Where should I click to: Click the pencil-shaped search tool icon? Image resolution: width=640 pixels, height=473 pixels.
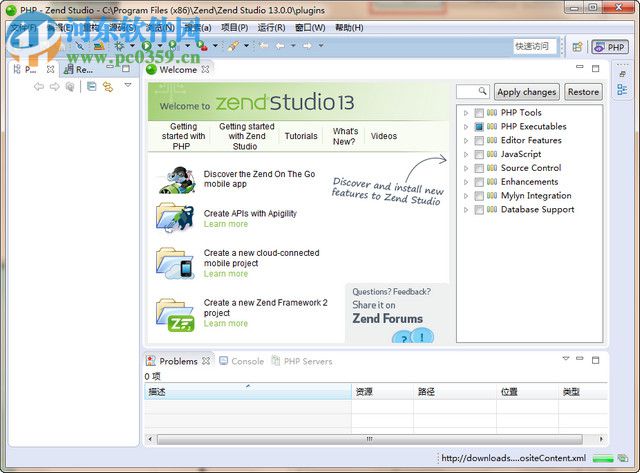(x=233, y=46)
